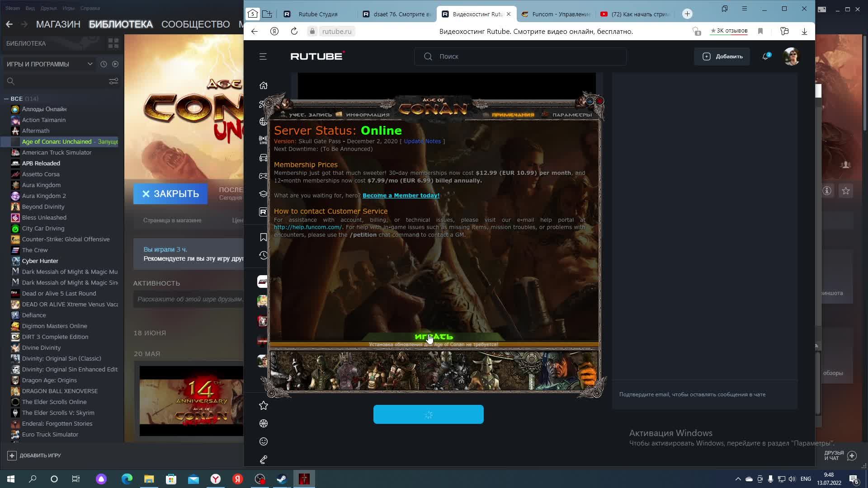Open Rutube hamburger menu
Screen dimensions: 868x488
tap(263, 56)
